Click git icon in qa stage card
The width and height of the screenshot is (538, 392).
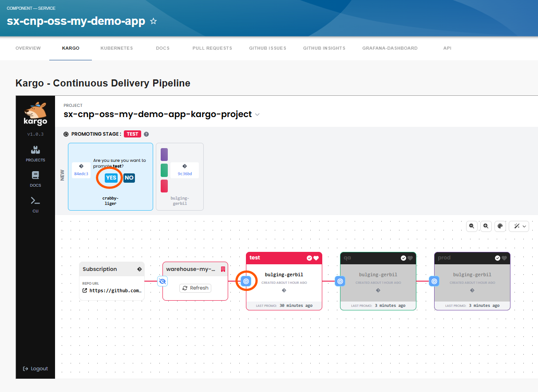[378, 290]
